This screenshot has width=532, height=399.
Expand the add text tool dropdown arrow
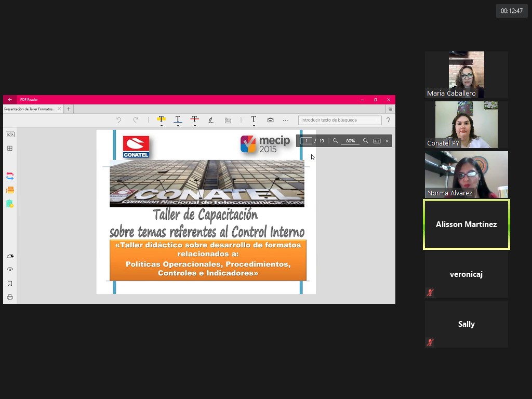[x=254, y=126]
